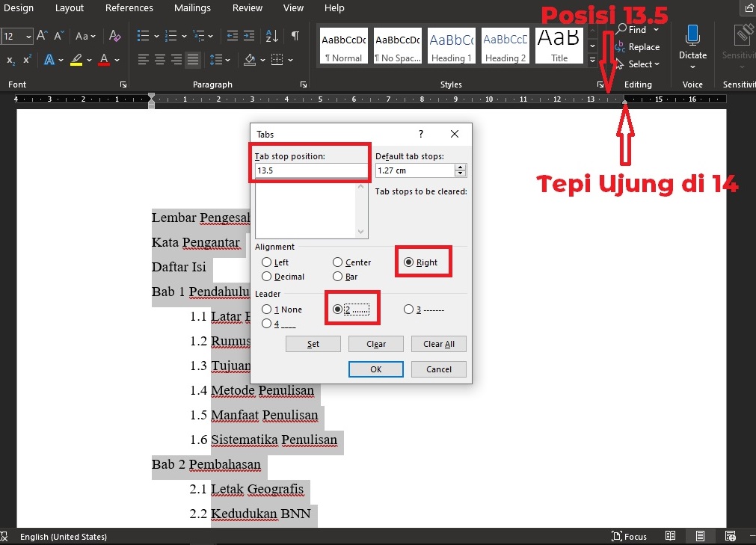
Task: Switch to the References ribbon tab
Action: coord(129,8)
